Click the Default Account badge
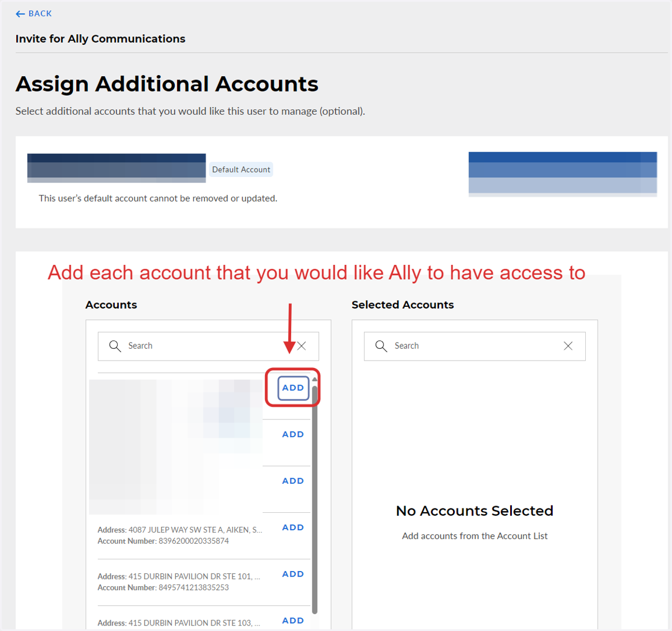This screenshot has height=631, width=672. (241, 170)
